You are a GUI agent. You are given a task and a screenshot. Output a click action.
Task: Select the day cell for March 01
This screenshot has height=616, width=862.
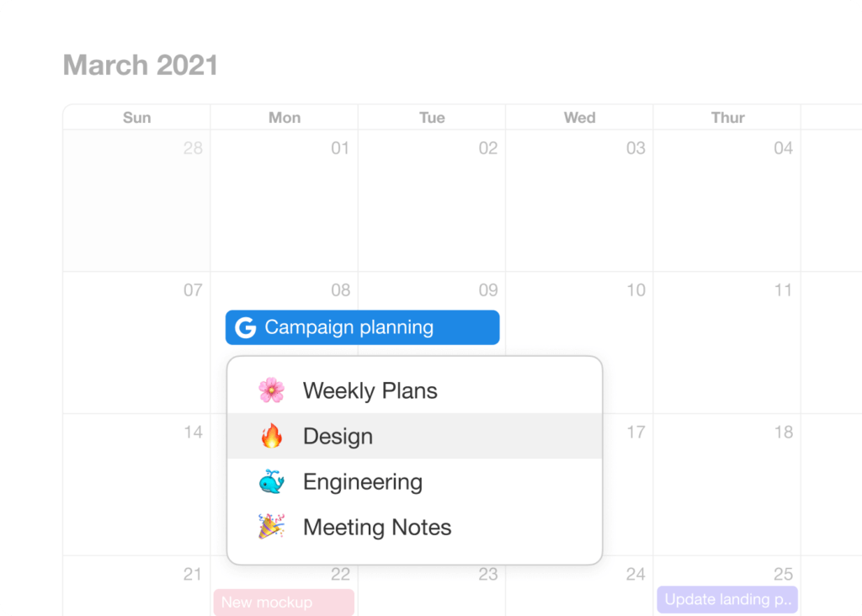[284, 202]
